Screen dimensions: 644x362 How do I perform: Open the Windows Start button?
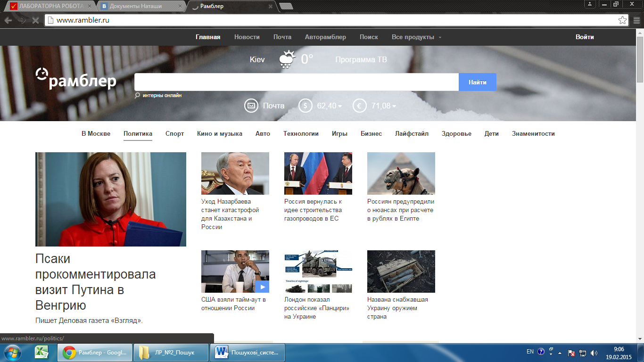pyautogui.click(x=12, y=352)
